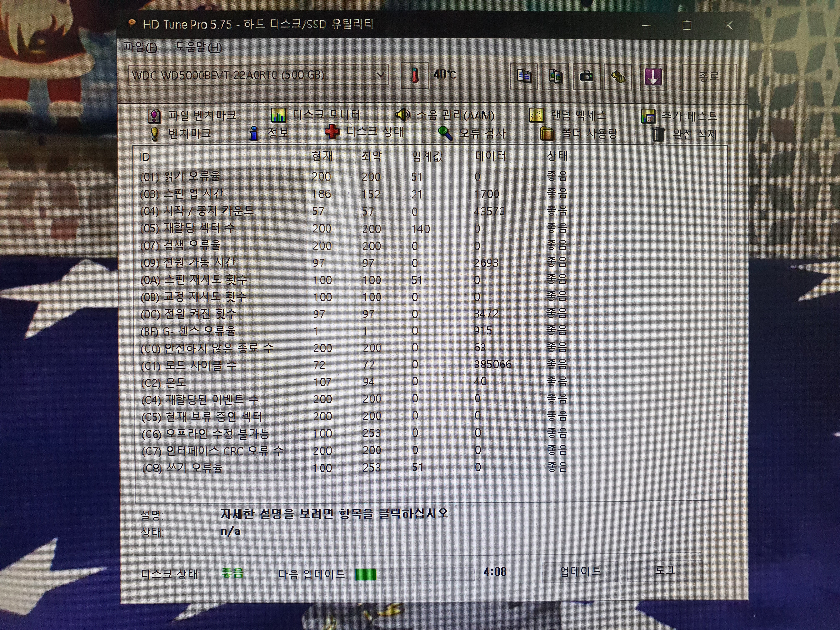Click the next update progress bar
This screenshot has width=840, height=630.
[415, 574]
